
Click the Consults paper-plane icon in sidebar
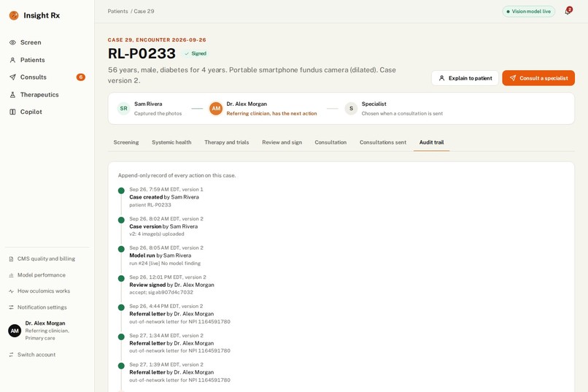(x=12, y=77)
